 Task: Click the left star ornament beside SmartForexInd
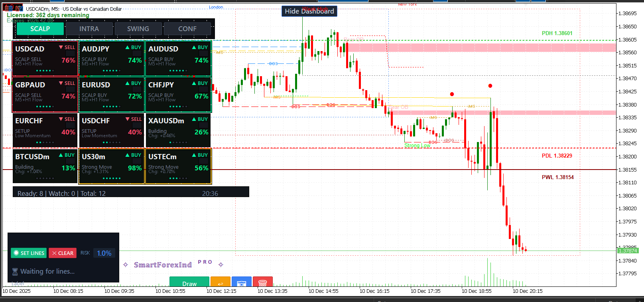point(126,264)
